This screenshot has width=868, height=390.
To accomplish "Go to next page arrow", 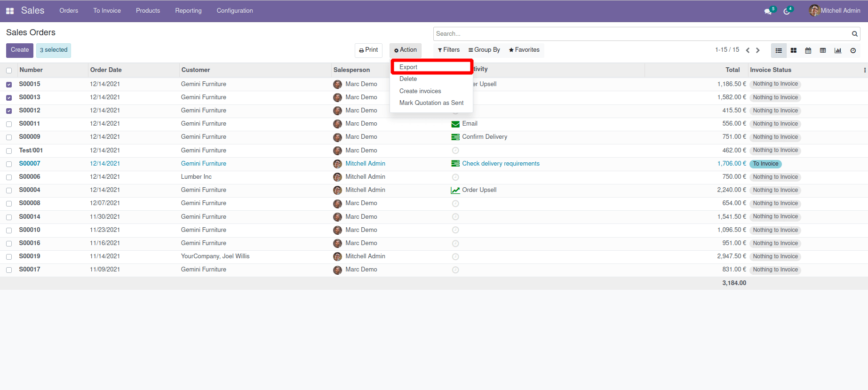I will (758, 50).
